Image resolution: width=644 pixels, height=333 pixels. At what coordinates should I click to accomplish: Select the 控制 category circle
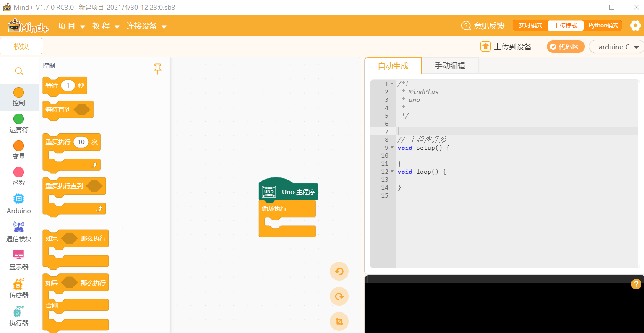pyautogui.click(x=19, y=92)
